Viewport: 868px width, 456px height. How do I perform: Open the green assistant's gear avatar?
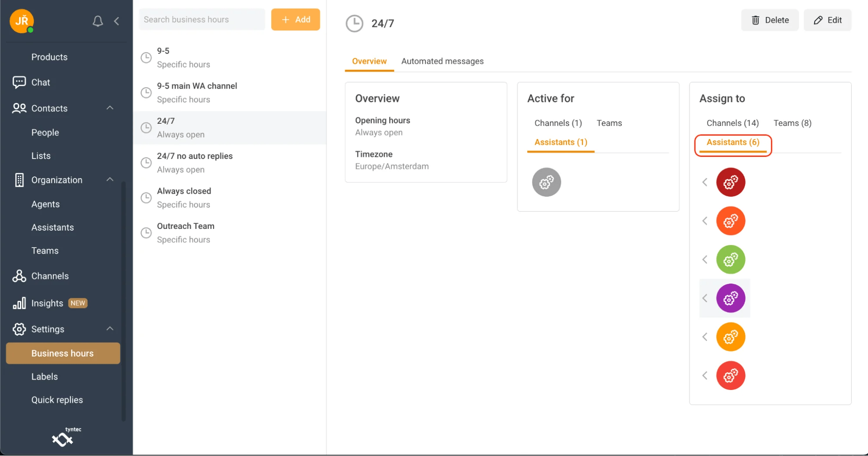click(730, 259)
